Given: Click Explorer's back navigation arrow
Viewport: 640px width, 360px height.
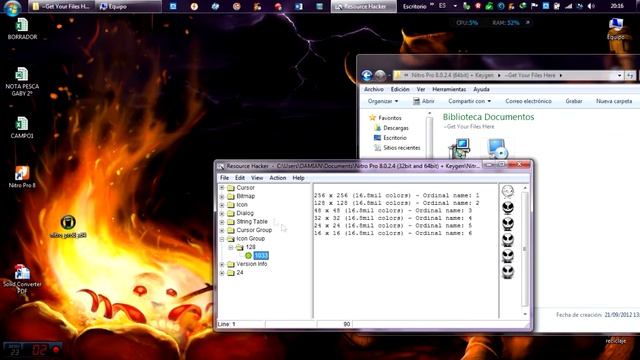Looking at the screenshot, I should [x=367, y=76].
